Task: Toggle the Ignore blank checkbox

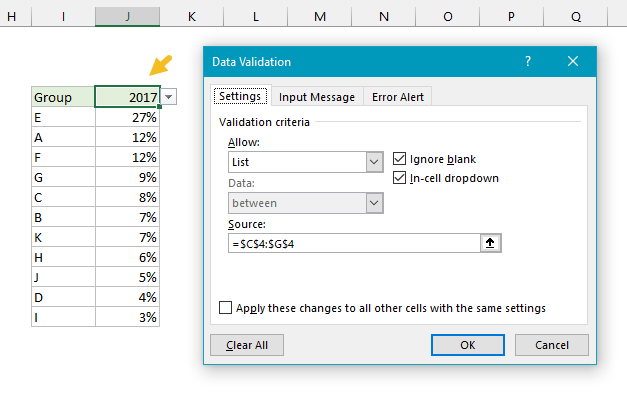Action: click(x=401, y=158)
